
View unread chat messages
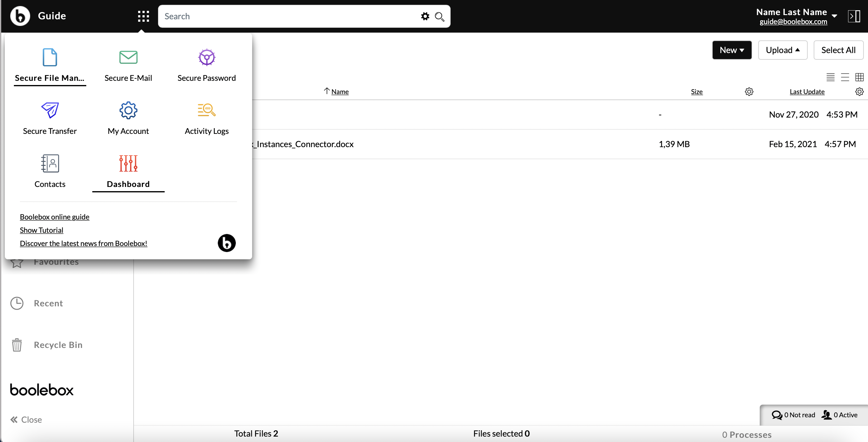click(x=793, y=415)
